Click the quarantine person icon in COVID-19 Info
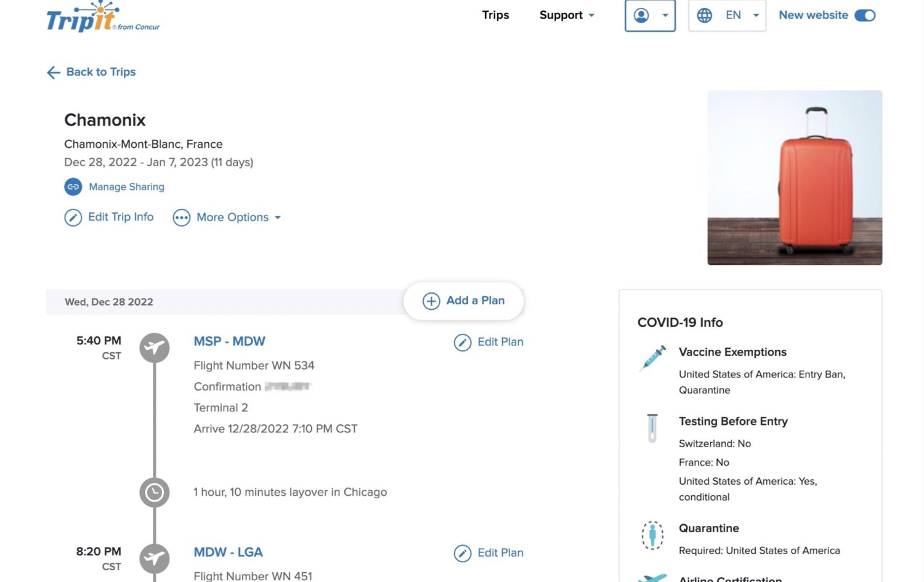The image size is (924, 582). [652, 536]
